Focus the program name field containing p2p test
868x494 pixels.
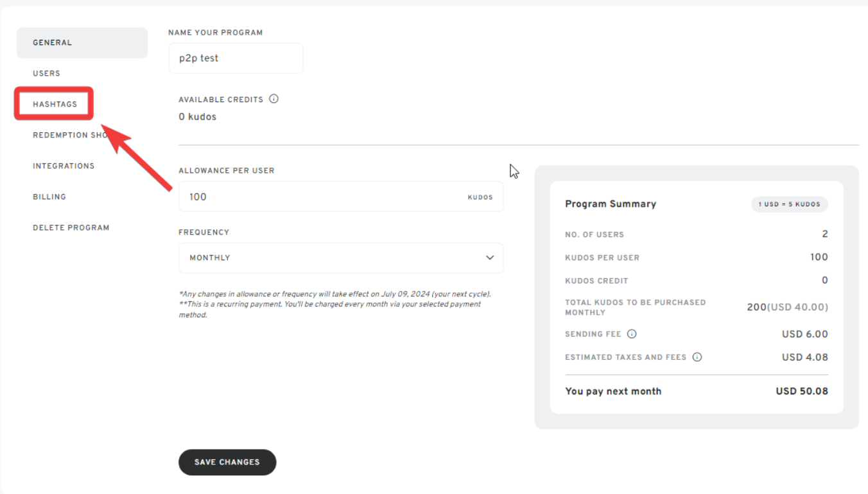coord(236,58)
